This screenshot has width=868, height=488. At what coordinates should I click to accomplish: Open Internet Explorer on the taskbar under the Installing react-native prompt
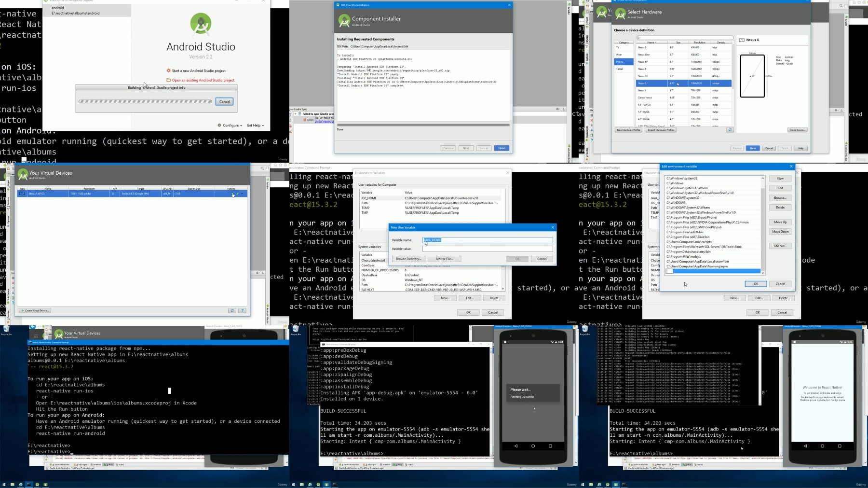tap(21, 484)
